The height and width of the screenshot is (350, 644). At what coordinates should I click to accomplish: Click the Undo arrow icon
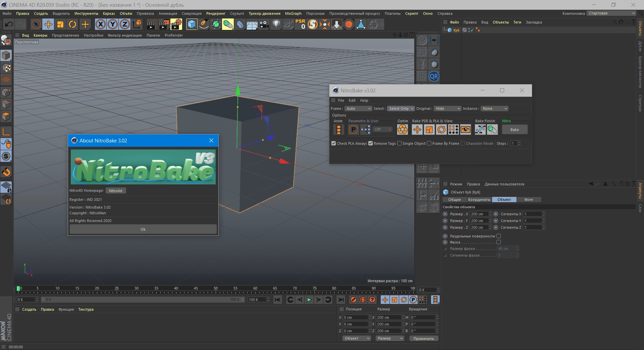(x=9, y=24)
